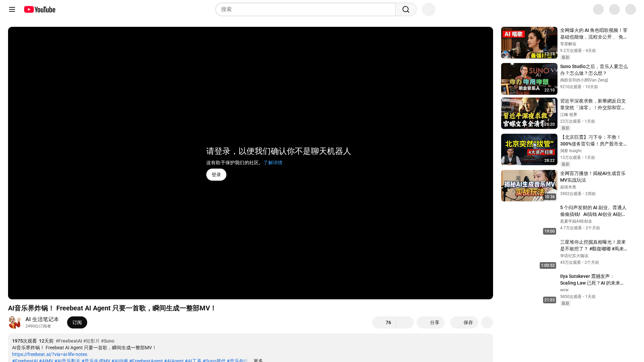Open the 揭秘AI生成音乐MV thumbnail
The width and height of the screenshot is (644, 362).
point(529,186)
